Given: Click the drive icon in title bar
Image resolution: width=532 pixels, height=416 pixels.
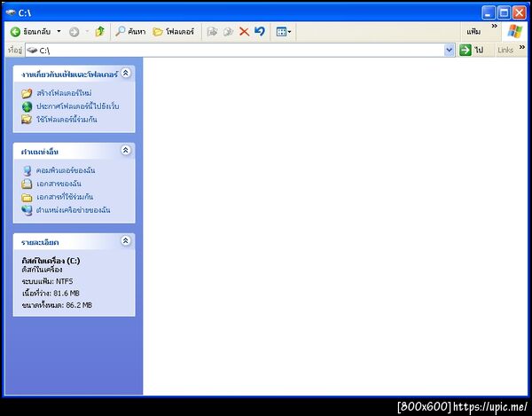Looking at the screenshot, I should tap(11, 13).
